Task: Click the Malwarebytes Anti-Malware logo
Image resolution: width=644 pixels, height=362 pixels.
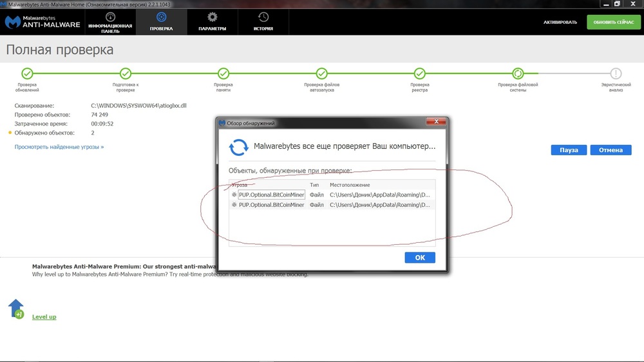Action: pyautogui.click(x=43, y=22)
